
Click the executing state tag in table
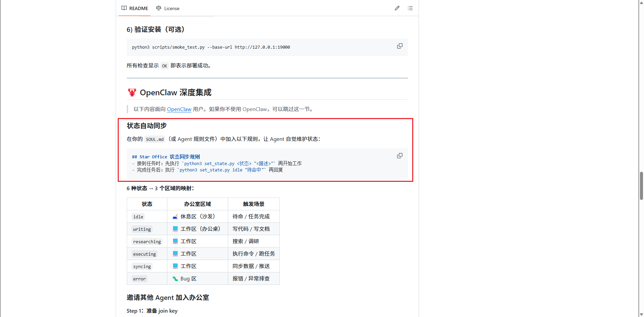[x=144, y=254]
